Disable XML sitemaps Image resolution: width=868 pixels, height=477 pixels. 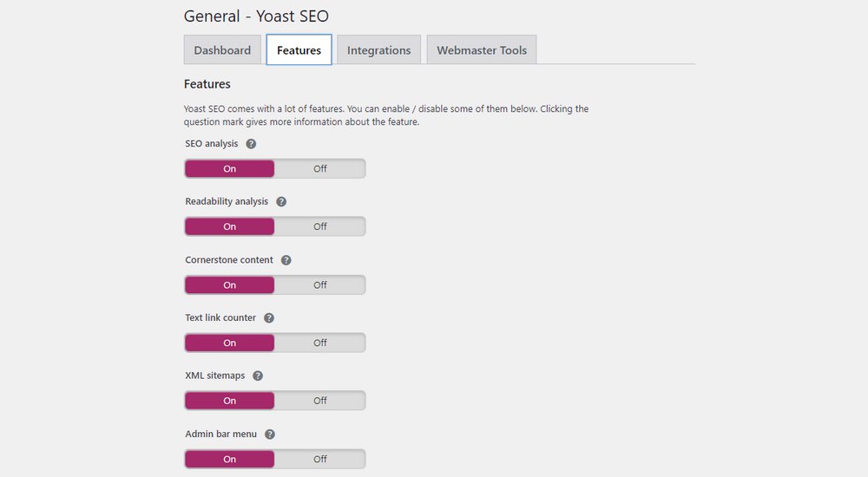(x=319, y=401)
